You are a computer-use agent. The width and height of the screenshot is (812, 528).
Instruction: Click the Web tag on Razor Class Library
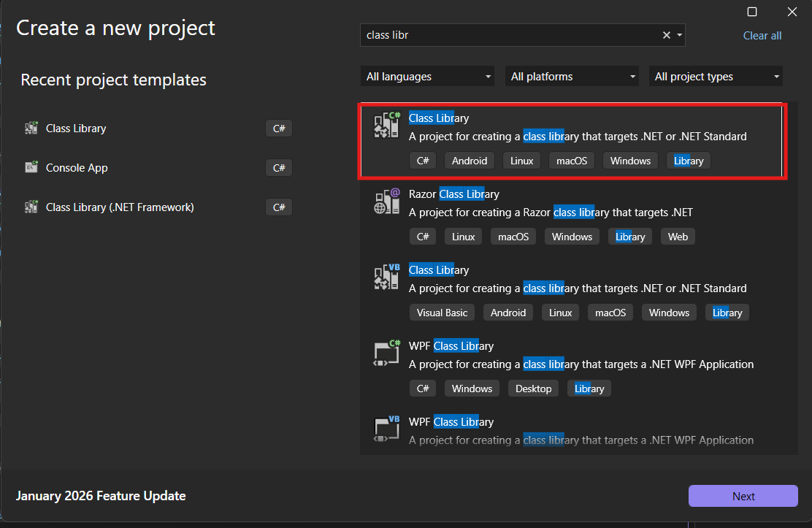point(678,237)
